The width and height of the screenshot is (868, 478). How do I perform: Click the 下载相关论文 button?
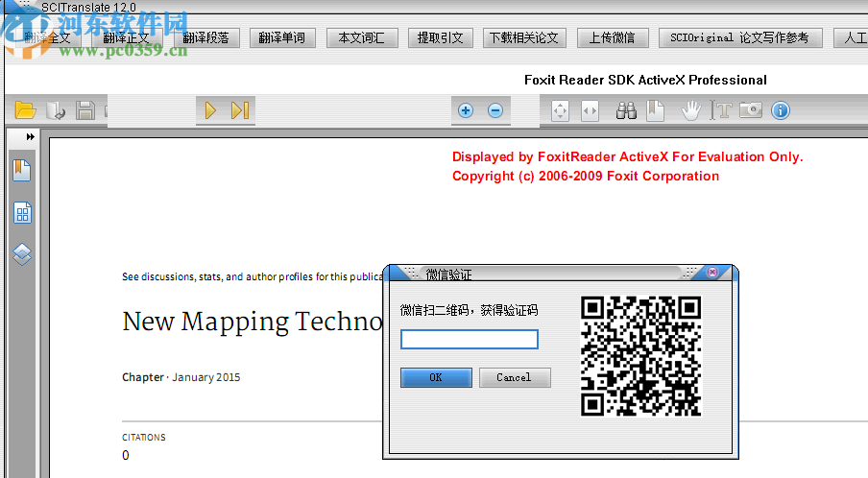(x=524, y=37)
